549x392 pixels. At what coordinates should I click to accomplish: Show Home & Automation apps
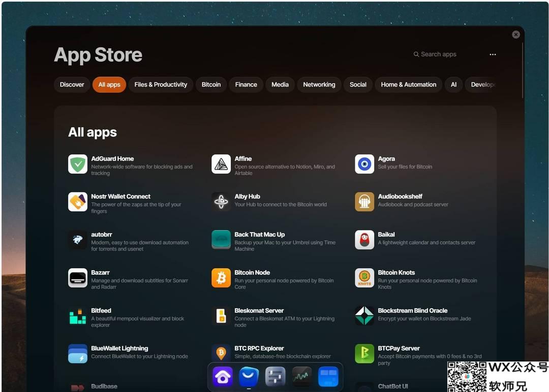click(x=409, y=85)
